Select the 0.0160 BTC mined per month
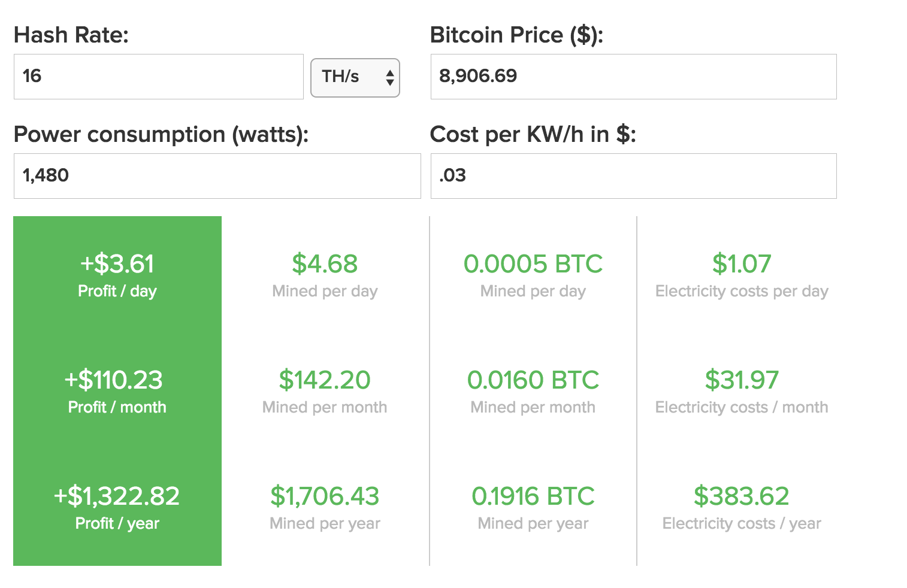The height and width of the screenshot is (588, 907). 533,380
